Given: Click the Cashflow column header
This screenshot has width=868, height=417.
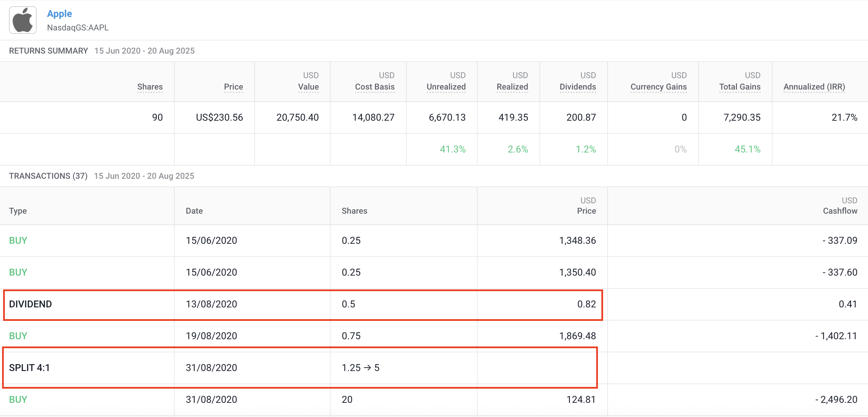Looking at the screenshot, I should tap(840, 211).
